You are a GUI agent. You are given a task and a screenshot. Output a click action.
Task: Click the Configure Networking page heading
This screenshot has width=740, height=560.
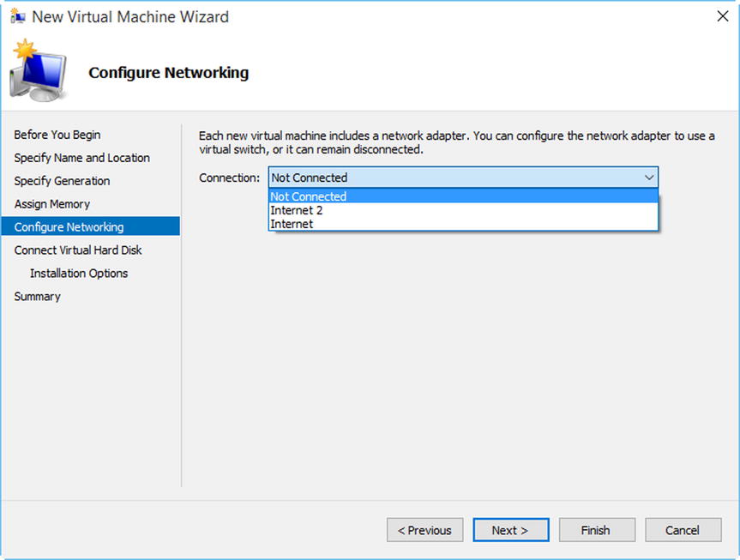[168, 73]
